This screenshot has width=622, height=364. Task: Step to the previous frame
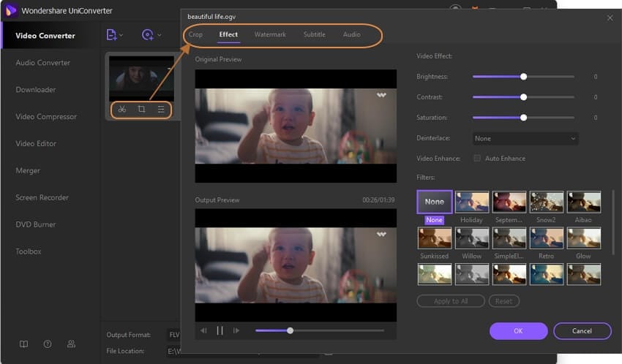point(203,330)
